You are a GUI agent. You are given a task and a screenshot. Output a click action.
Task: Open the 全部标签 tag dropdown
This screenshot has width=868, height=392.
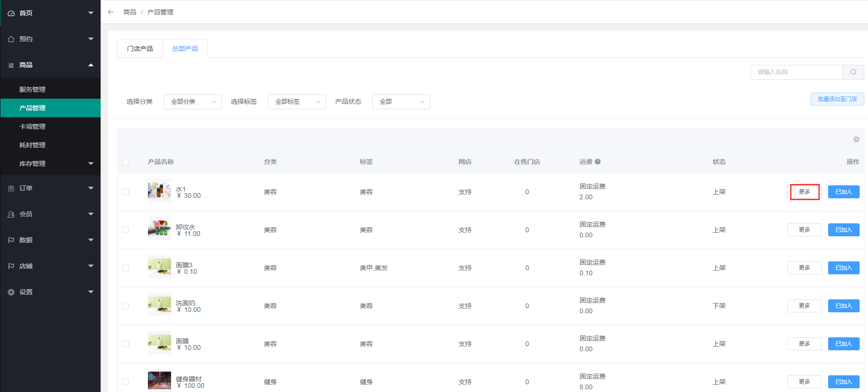[x=297, y=102]
